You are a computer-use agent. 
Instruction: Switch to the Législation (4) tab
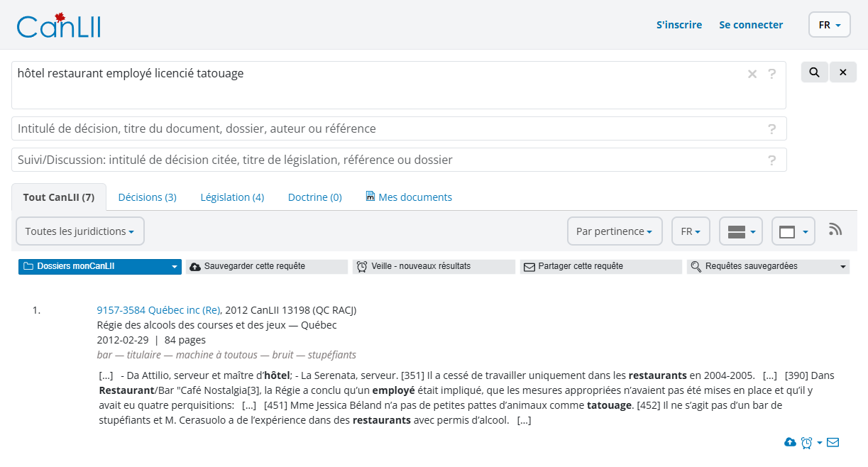[x=232, y=197]
